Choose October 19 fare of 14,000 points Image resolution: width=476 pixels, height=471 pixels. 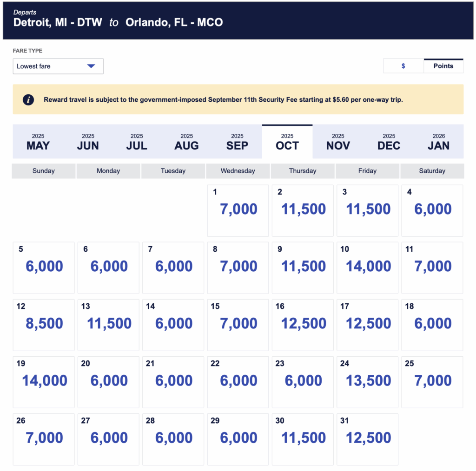44,381
